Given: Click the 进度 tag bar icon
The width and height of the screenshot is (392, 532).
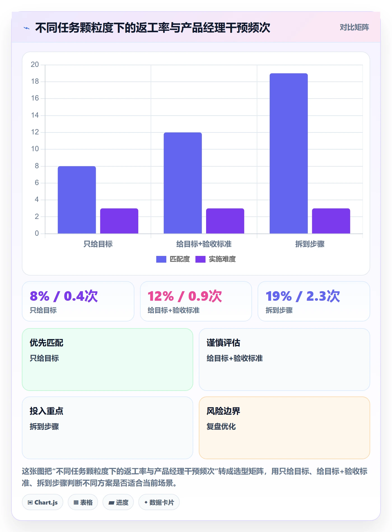Looking at the screenshot, I should (111, 503).
